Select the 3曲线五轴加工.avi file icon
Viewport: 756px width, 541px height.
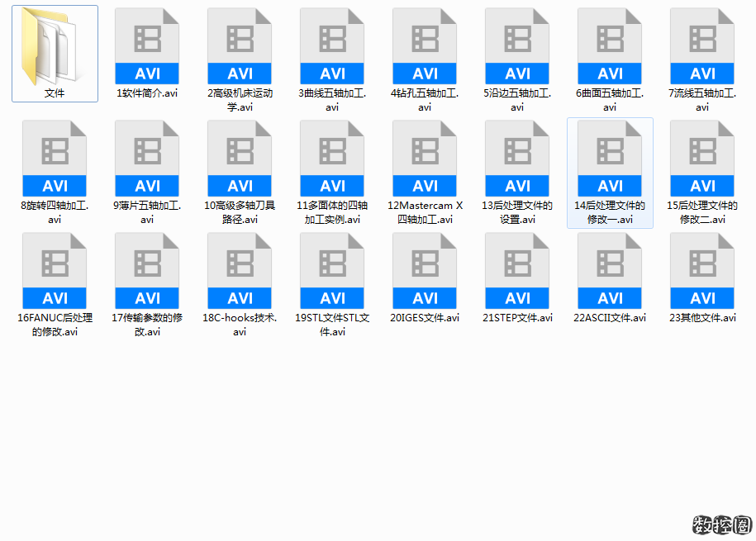pyautogui.click(x=332, y=46)
